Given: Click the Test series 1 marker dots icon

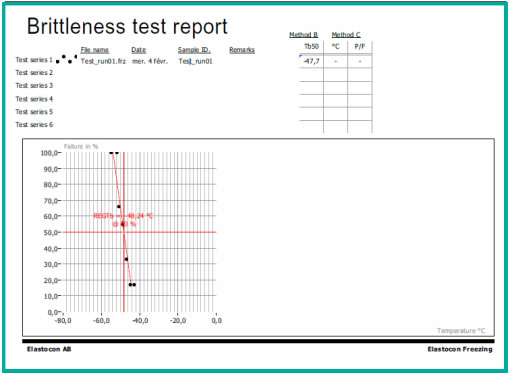Looking at the screenshot, I should click(67, 59).
